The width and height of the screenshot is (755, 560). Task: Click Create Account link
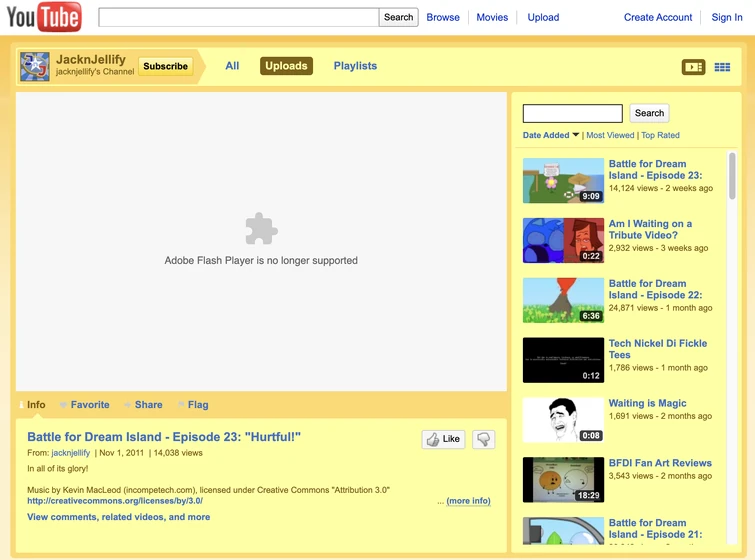pos(658,17)
